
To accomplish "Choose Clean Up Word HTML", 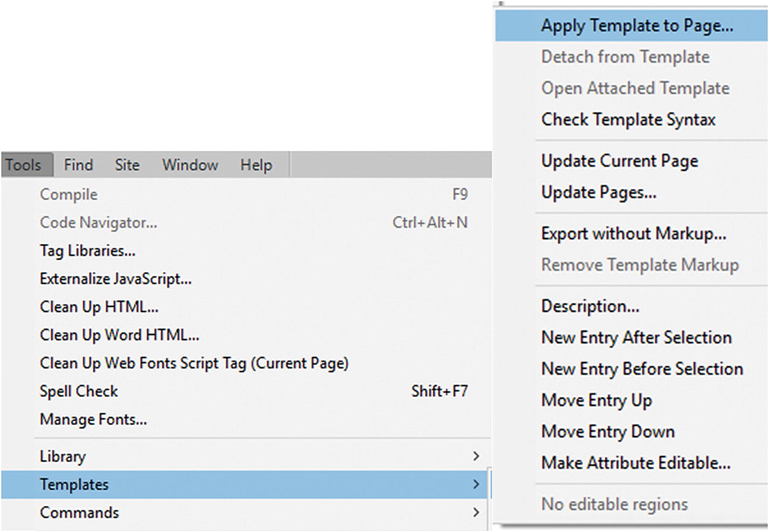I will (119, 335).
